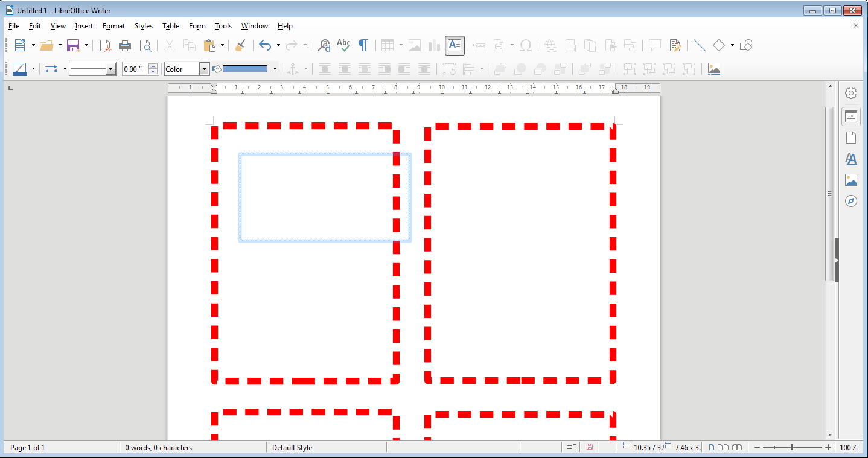Open the Styles sidebar deck
The image size is (868, 458).
(851, 159)
